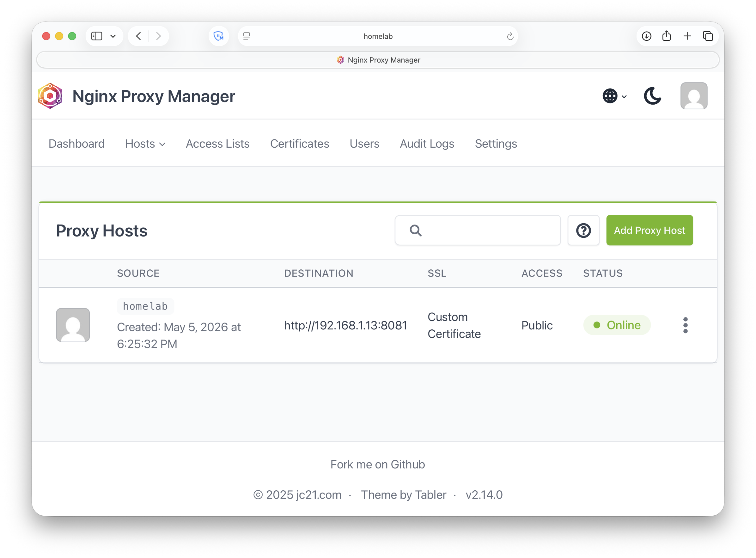Focus the proxy hosts search field
The height and width of the screenshot is (558, 756).
tap(478, 230)
